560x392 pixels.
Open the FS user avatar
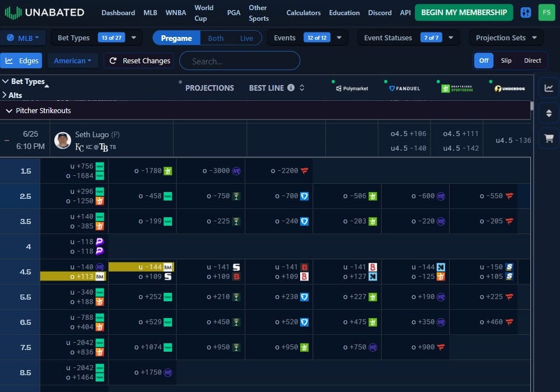(547, 12)
